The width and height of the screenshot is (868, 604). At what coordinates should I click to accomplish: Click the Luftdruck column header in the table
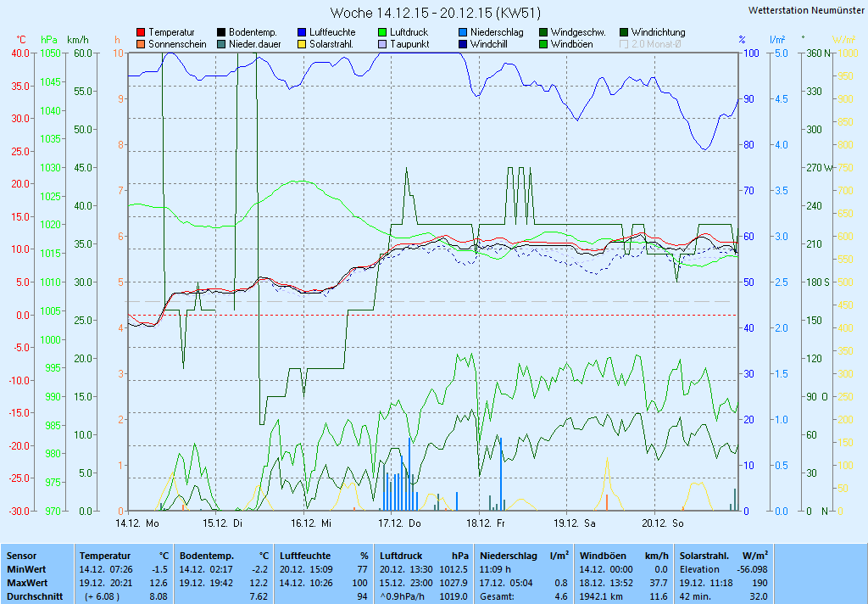pyautogui.click(x=401, y=556)
